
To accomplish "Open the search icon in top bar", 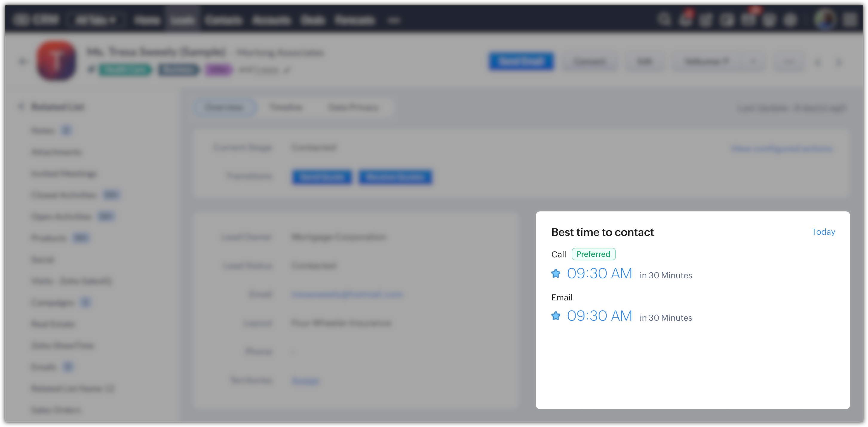I will click(663, 19).
